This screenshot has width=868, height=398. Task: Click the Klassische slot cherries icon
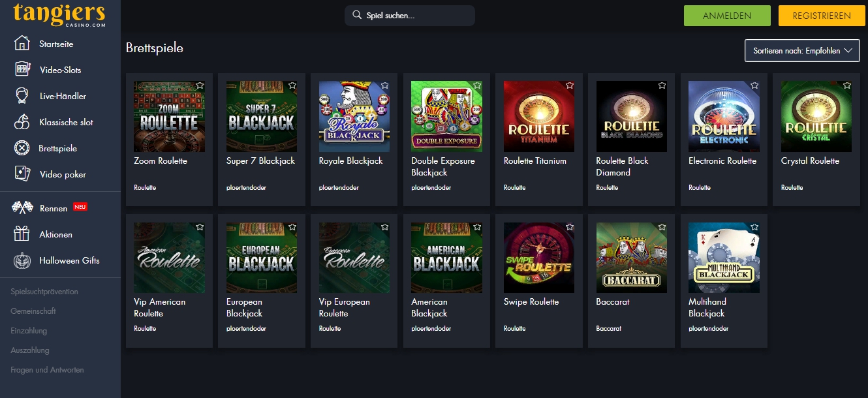pyautogui.click(x=22, y=122)
